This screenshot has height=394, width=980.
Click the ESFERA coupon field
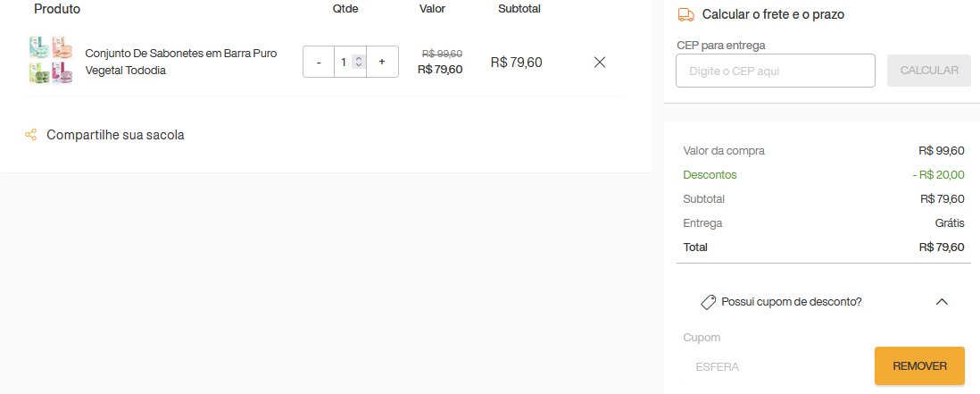coord(775,366)
